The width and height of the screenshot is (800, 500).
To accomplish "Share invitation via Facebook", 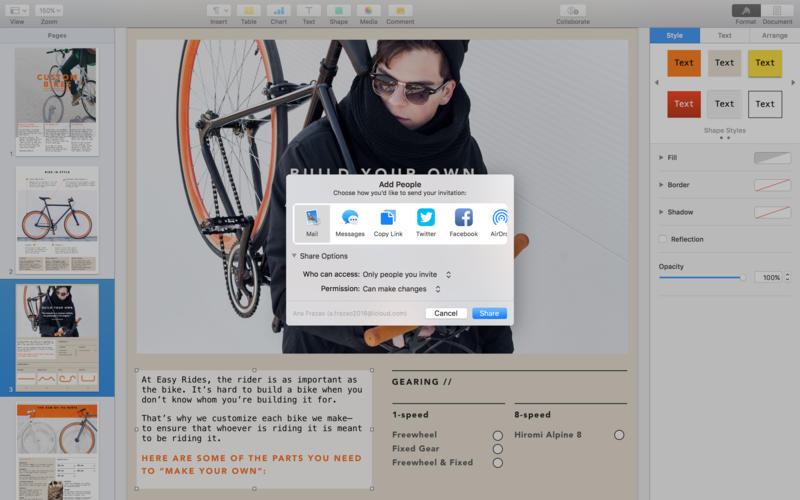I will point(463,223).
